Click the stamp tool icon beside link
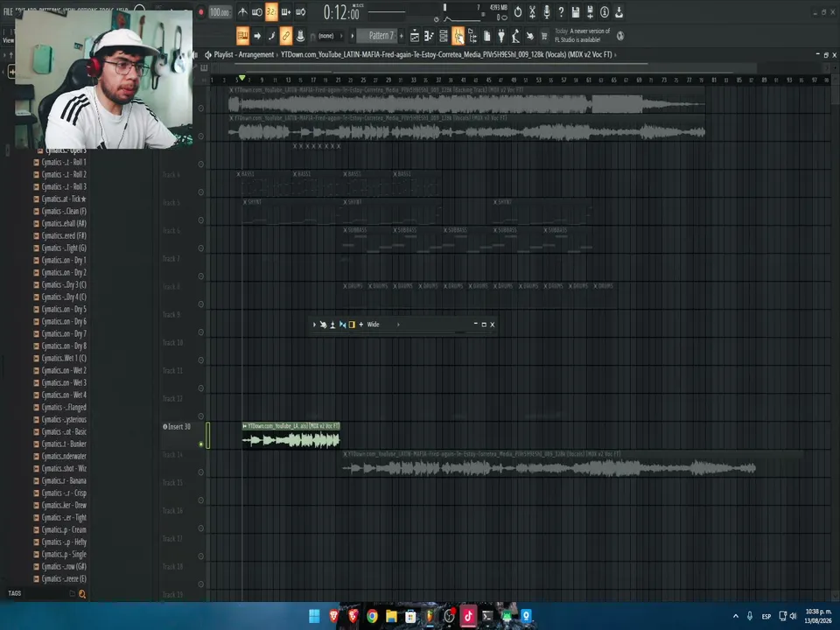Screen dimensions: 840x630 (x=300, y=36)
